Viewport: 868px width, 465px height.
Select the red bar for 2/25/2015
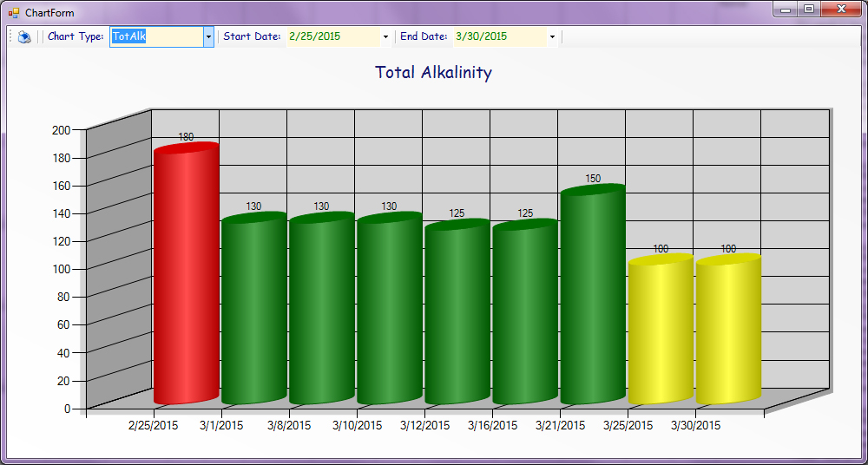(x=187, y=273)
